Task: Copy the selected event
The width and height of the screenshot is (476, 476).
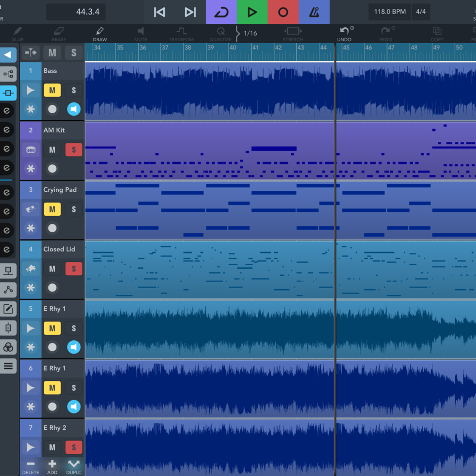Action: (x=437, y=34)
